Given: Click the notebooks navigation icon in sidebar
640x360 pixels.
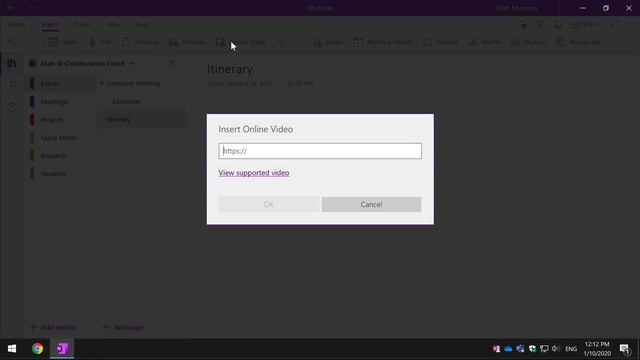Looking at the screenshot, I should 12,63.
